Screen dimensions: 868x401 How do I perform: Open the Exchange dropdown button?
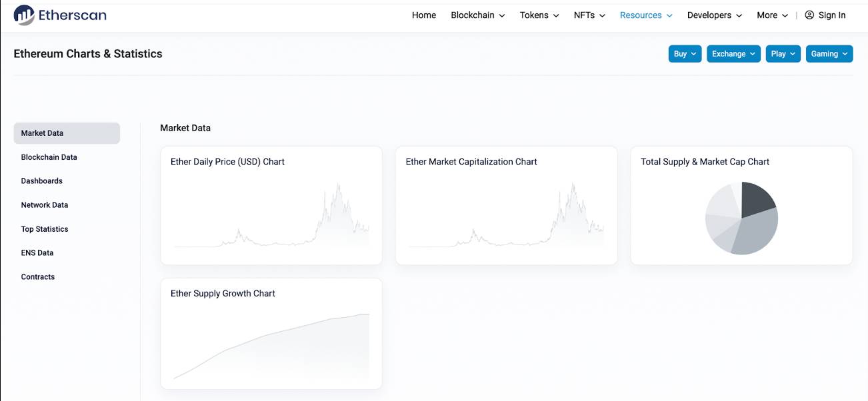733,54
